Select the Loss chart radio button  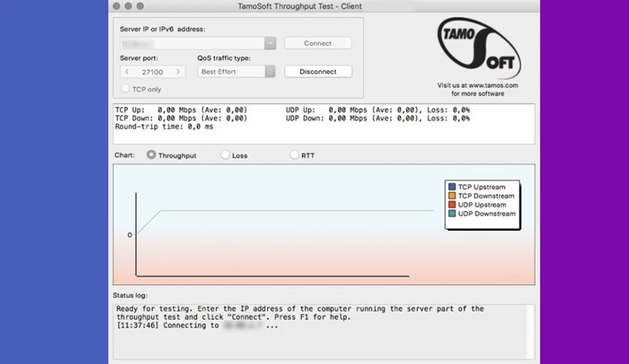tap(225, 154)
